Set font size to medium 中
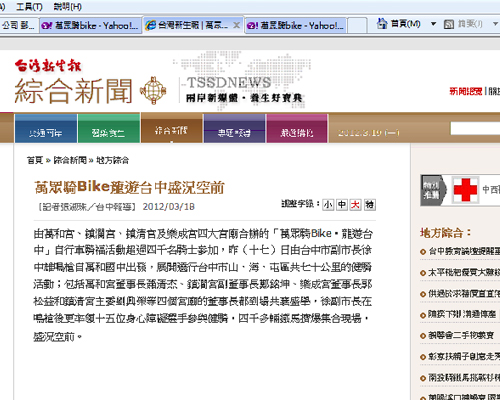 click(x=342, y=204)
